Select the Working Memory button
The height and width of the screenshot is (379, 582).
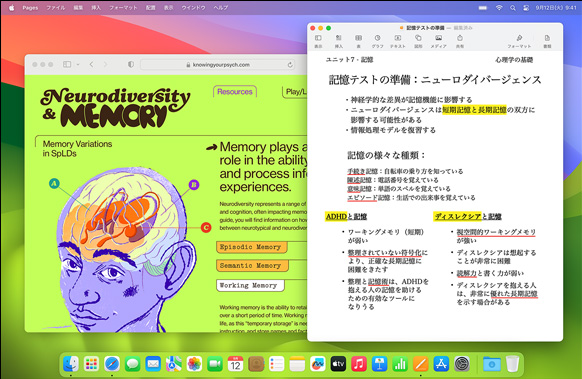point(250,285)
